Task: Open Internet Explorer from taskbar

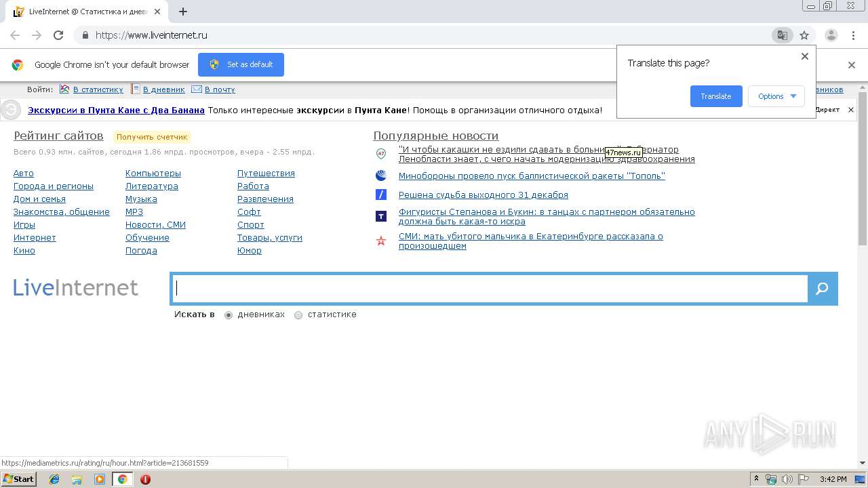Action: click(54, 479)
